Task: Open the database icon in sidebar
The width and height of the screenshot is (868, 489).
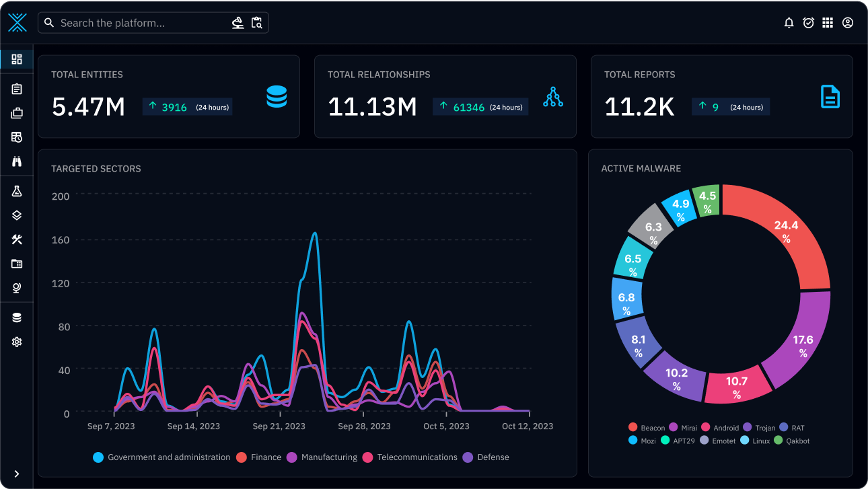Action: (x=17, y=317)
